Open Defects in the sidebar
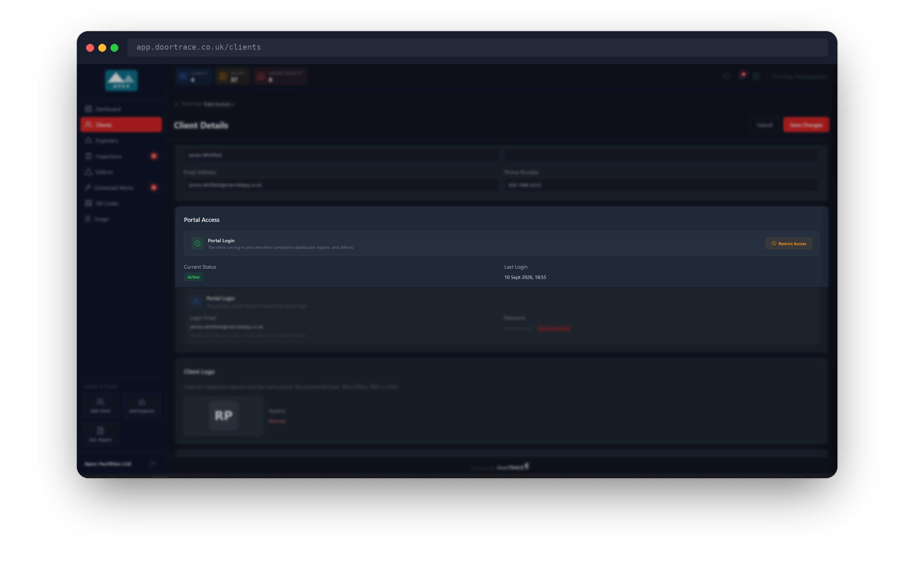 (121, 172)
